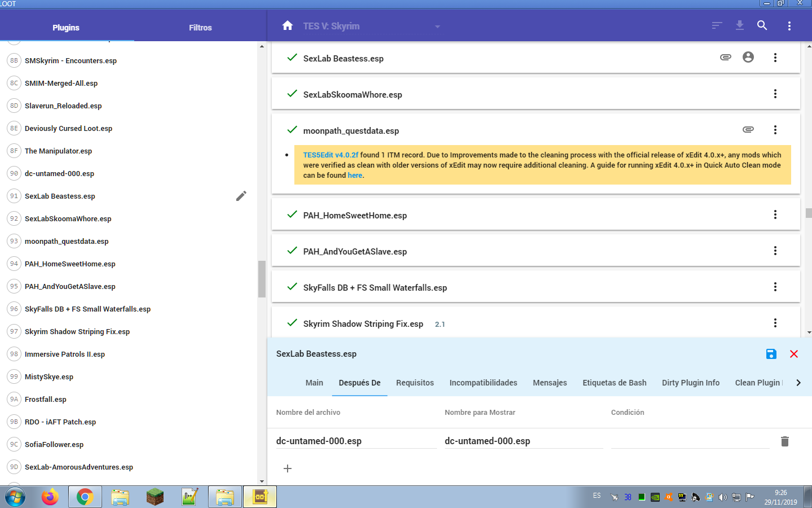812x508 pixels.
Task: Select SMSkyrim - Encounters.esp in the sidebar
Action: click(70, 60)
